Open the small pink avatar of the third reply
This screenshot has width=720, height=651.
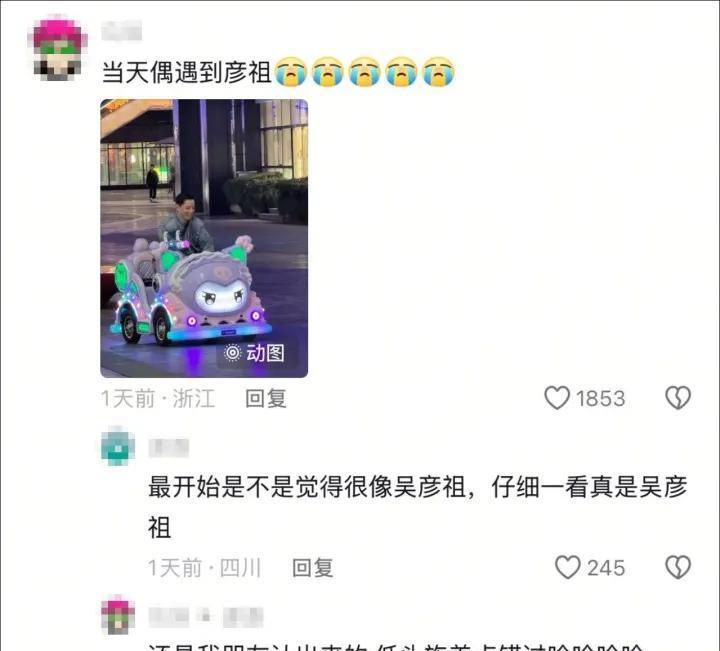click(x=118, y=615)
